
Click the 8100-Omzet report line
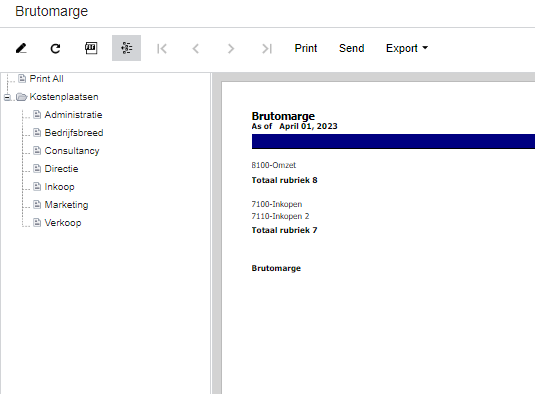coord(274,165)
